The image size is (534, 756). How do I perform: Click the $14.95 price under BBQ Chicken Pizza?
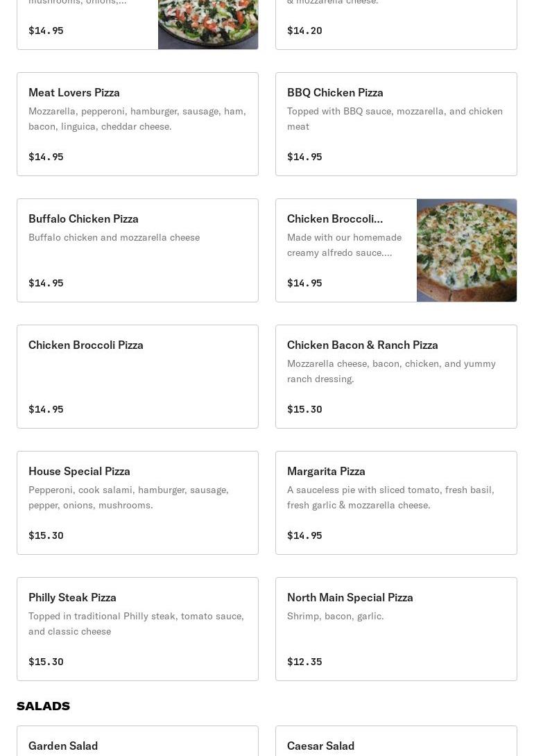click(304, 157)
